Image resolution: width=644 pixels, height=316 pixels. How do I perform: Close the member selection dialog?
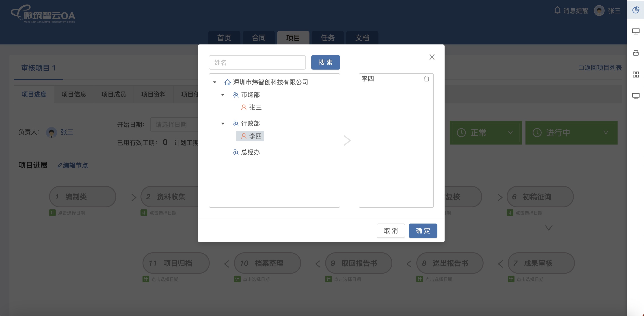tap(432, 57)
